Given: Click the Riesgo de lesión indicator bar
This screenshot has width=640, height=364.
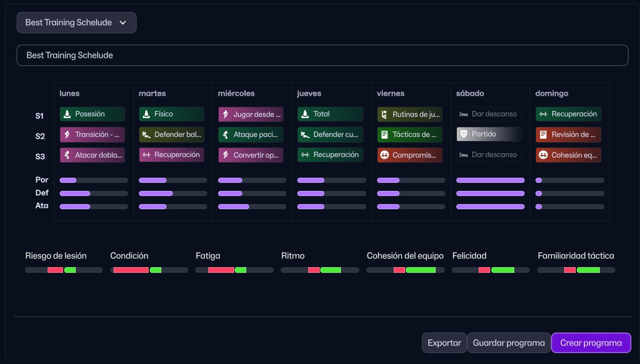Looking at the screenshot, I should (64, 270).
